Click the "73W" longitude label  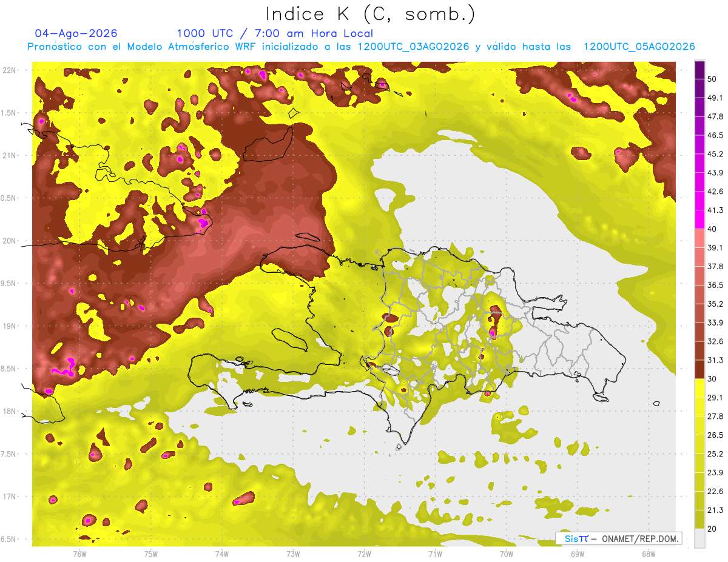click(x=293, y=554)
